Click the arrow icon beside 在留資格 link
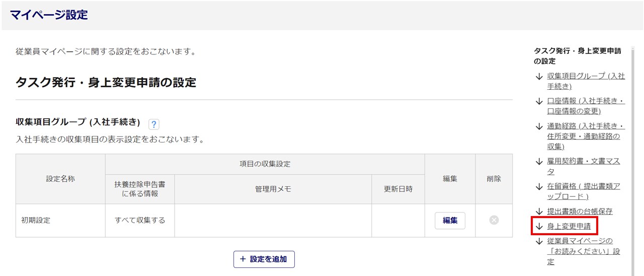The height and width of the screenshot is (276, 644). [x=539, y=187]
